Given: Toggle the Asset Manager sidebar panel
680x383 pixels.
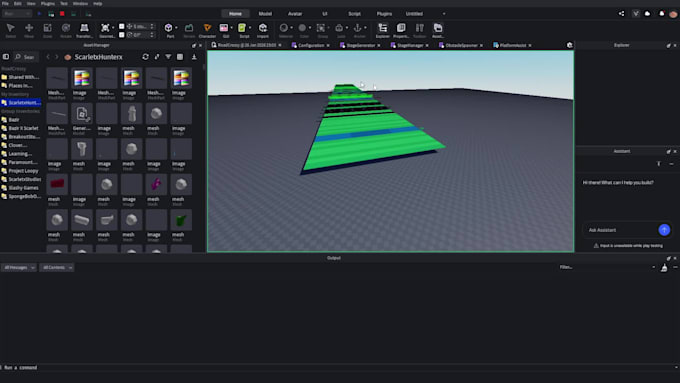Looking at the screenshot, I should tap(6, 57).
